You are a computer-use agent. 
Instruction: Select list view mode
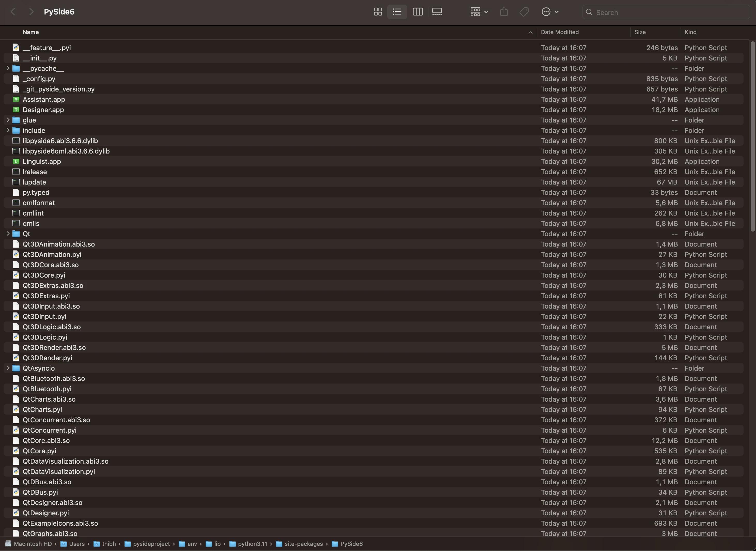coord(397,12)
